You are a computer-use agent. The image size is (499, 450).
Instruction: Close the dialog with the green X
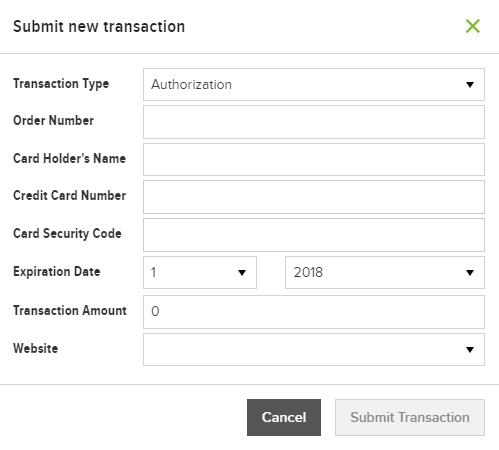point(473,26)
